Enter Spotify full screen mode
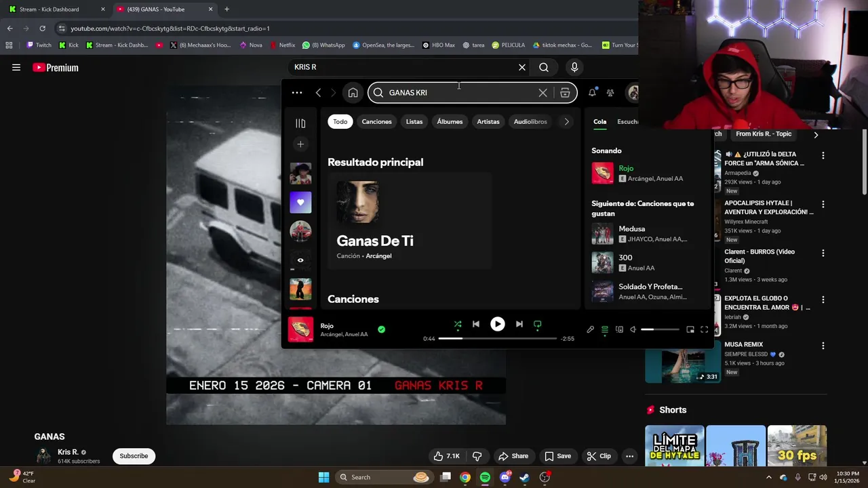This screenshot has height=488, width=868. (x=704, y=329)
